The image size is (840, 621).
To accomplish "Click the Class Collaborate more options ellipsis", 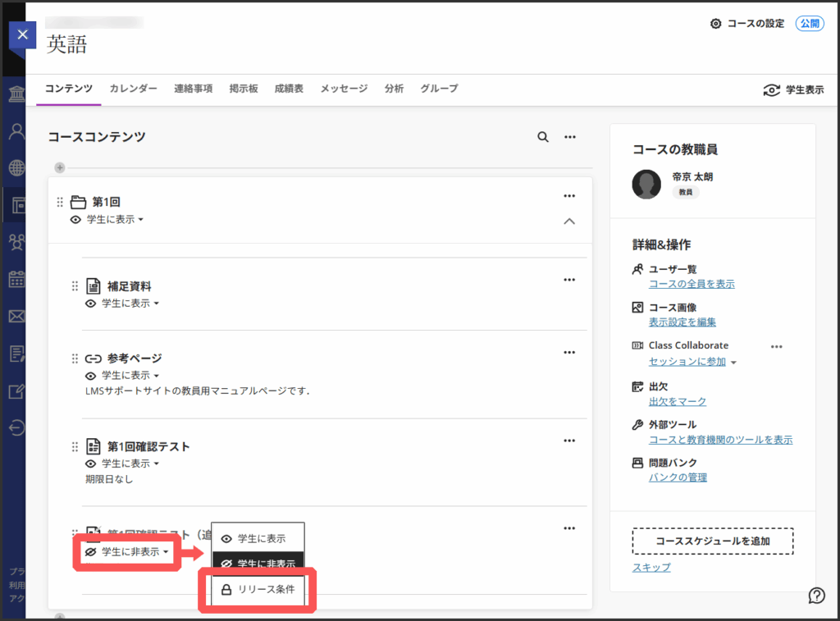I will click(x=776, y=346).
